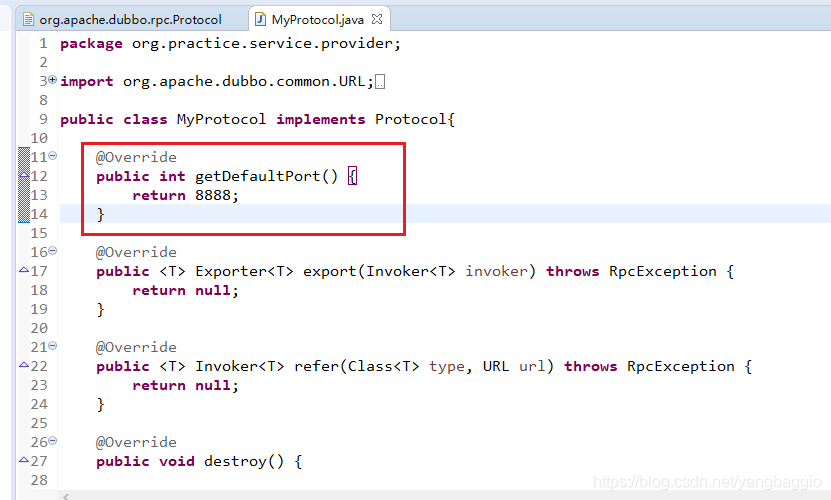
Task: Click the 'MyProtocol' class name on line 9
Action: [221, 119]
